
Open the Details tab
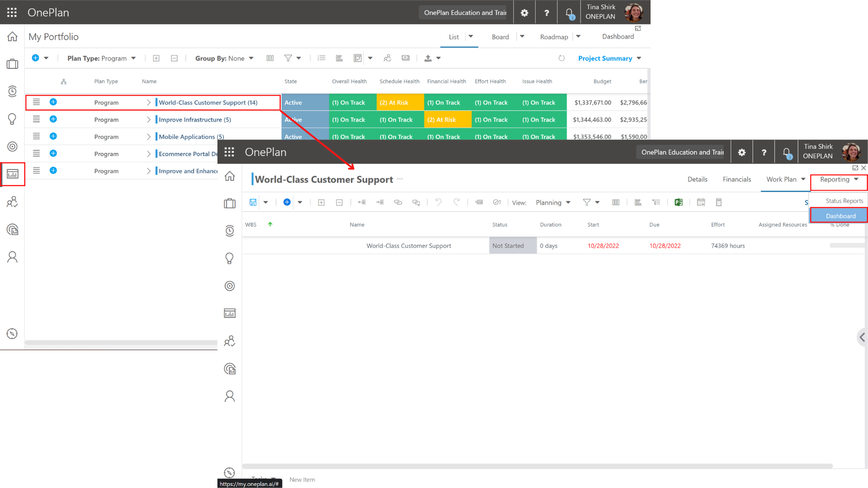pyautogui.click(x=698, y=179)
